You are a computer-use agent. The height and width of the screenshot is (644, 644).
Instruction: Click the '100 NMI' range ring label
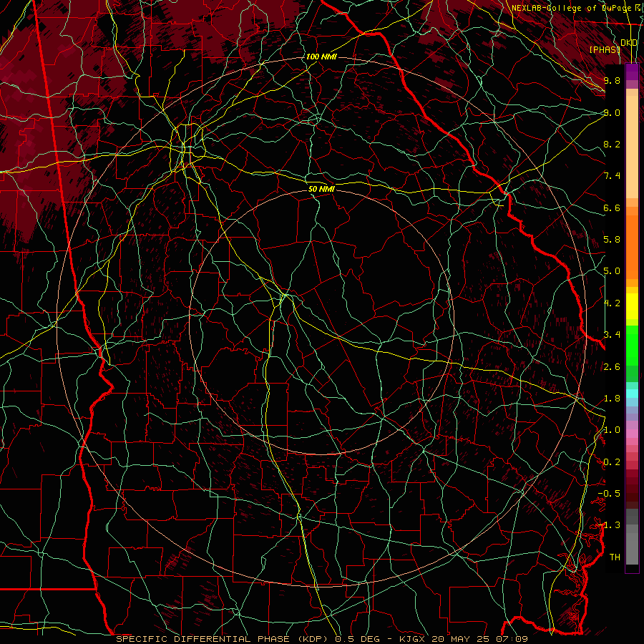[x=321, y=57]
